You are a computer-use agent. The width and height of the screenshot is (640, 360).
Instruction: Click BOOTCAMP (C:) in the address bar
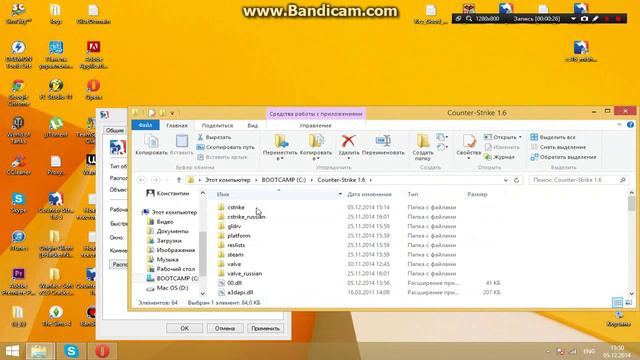pos(284,180)
